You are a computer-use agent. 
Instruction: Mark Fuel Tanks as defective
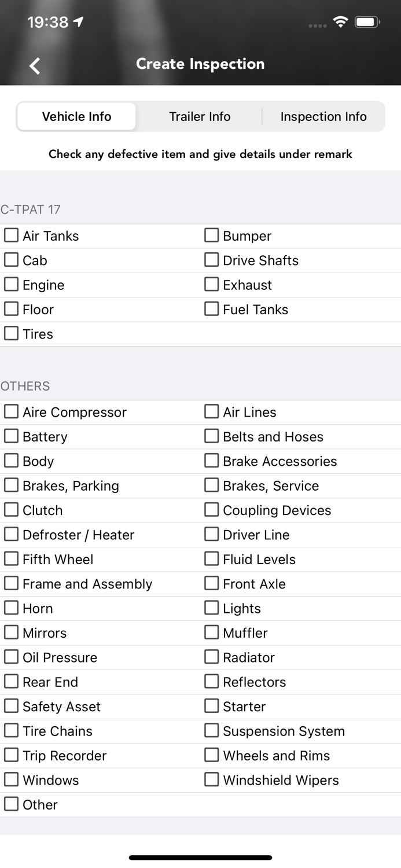[212, 308]
